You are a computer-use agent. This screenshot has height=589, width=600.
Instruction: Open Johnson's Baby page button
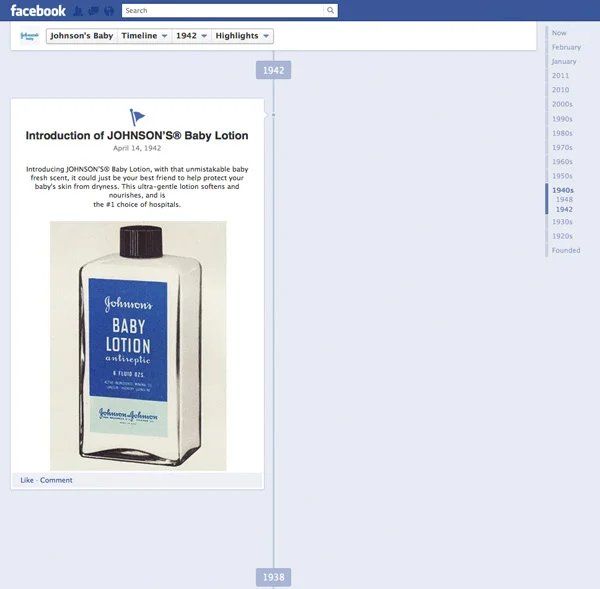tap(82, 36)
